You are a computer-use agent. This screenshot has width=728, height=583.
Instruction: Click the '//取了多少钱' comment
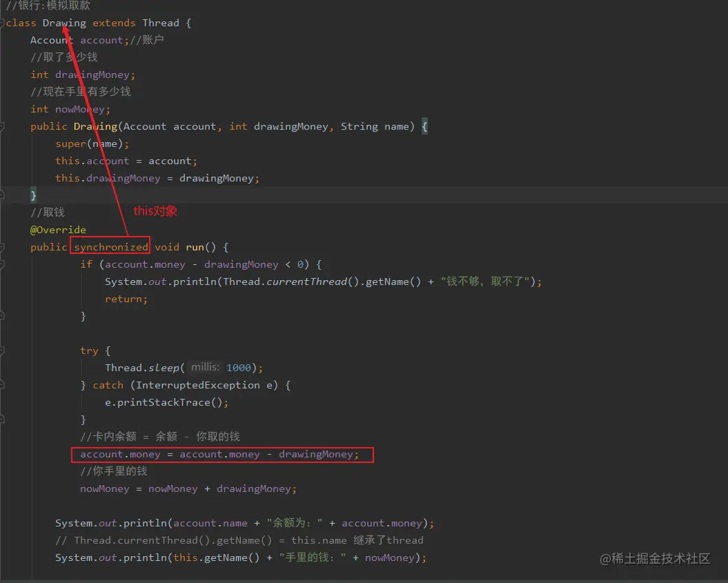coord(64,57)
